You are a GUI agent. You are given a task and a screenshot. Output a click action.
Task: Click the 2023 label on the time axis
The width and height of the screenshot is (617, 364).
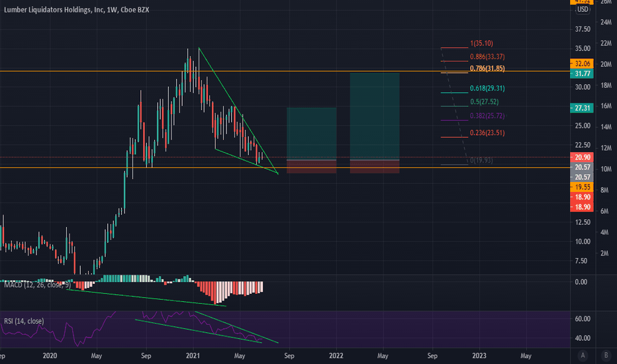(x=479, y=356)
